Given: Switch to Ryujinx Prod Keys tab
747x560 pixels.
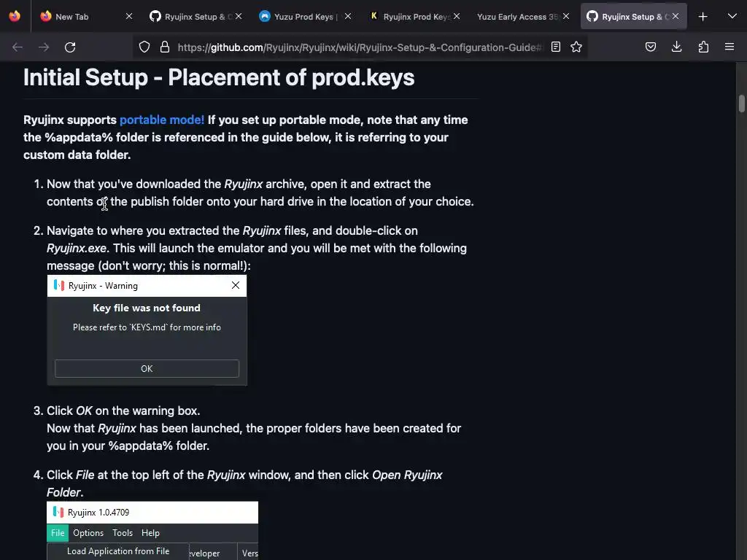Looking at the screenshot, I should 414,16.
